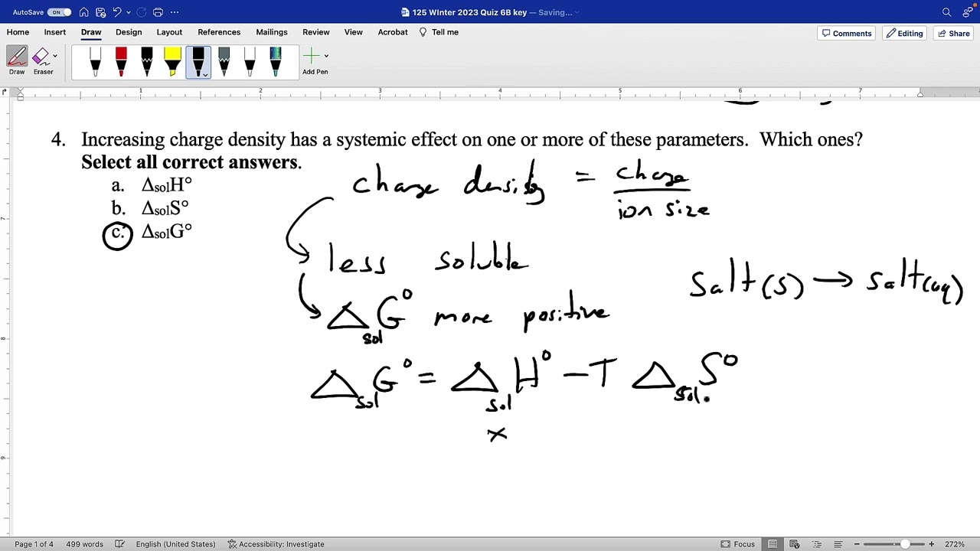Click the Redo icon

pyautogui.click(x=141, y=12)
